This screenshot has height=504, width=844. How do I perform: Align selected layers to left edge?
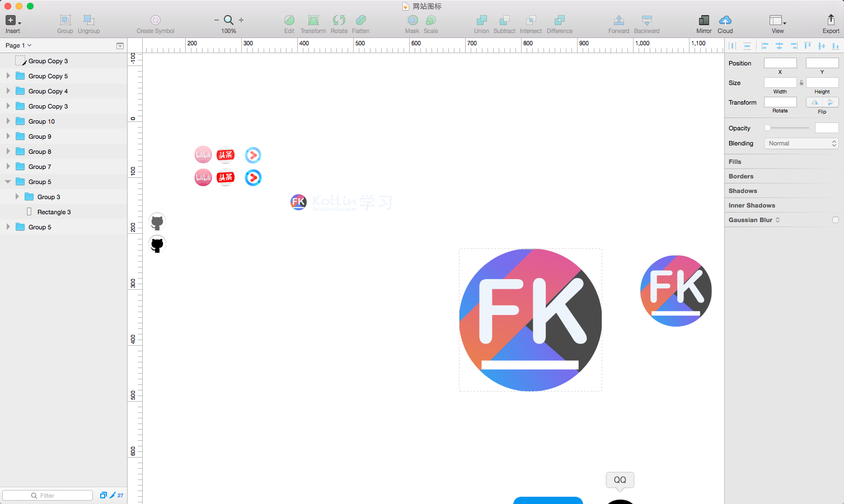coord(765,46)
